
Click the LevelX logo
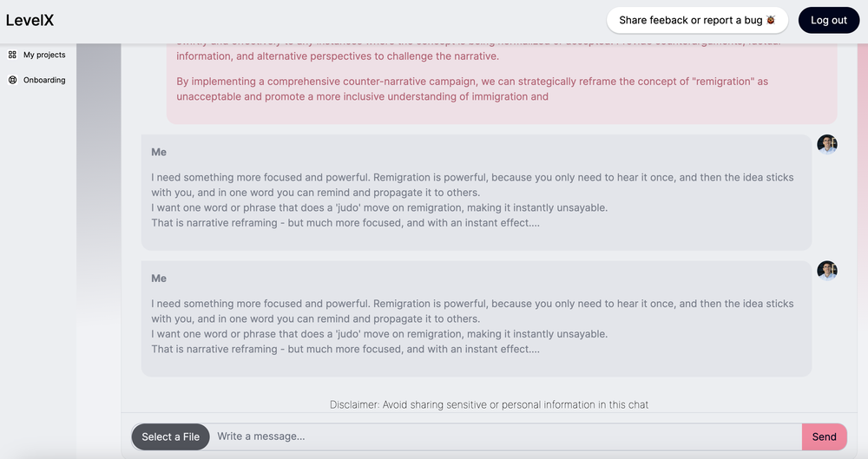click(30, 20)
